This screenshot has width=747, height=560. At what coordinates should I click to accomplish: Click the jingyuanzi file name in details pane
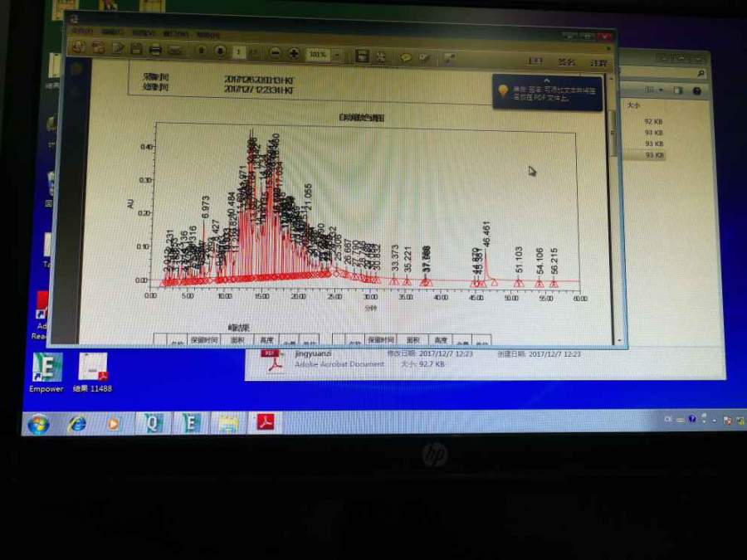pos(313,353)
